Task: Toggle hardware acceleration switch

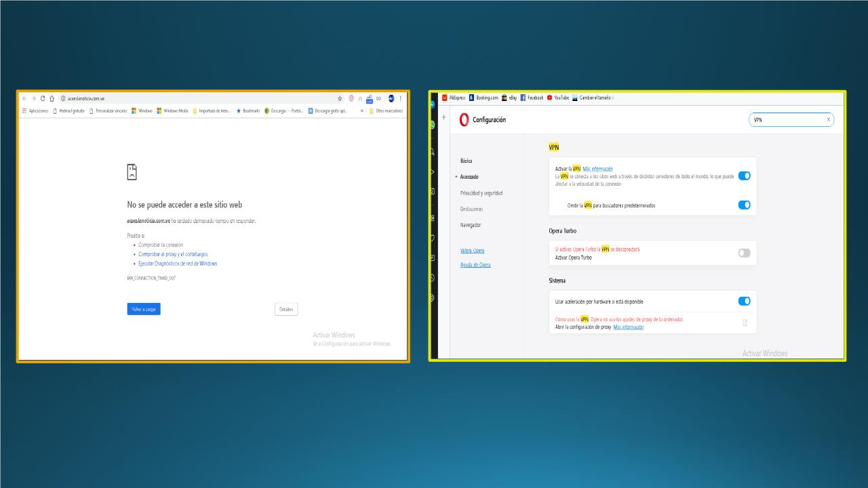Action: click(744, 301)
